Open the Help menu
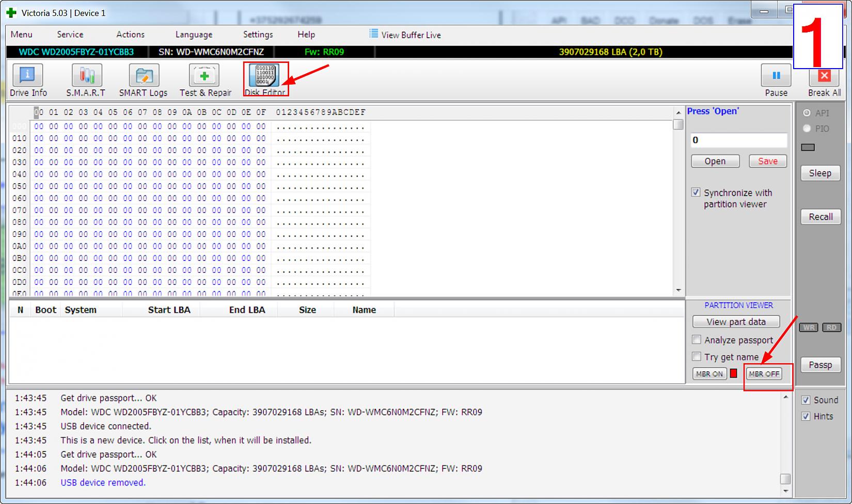 [x=306, y=35]
